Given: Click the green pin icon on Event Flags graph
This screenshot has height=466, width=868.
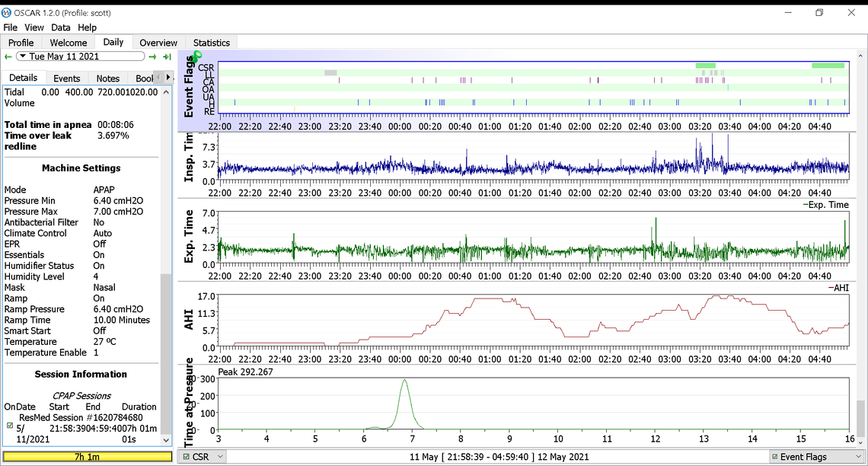Looking at the screenshot, I should point(195,56).
